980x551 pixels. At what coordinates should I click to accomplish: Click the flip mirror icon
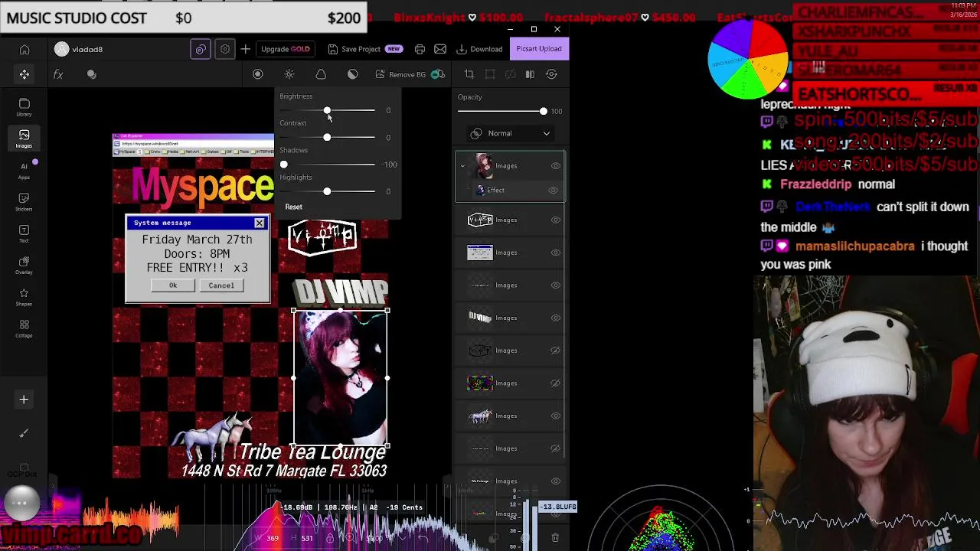pyautogui.click(x=531, y=74)
